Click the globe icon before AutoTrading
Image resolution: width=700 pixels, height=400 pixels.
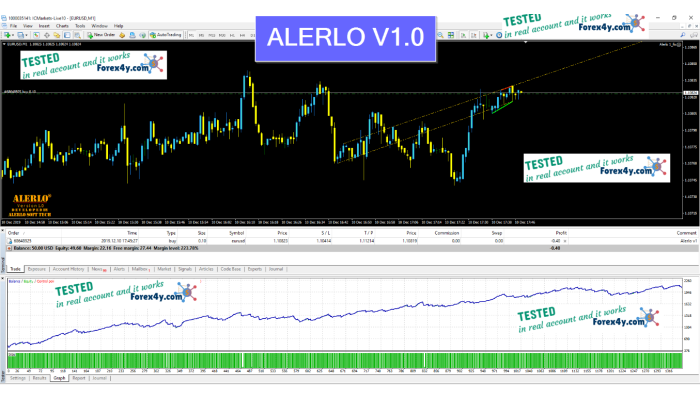[142, 35]
